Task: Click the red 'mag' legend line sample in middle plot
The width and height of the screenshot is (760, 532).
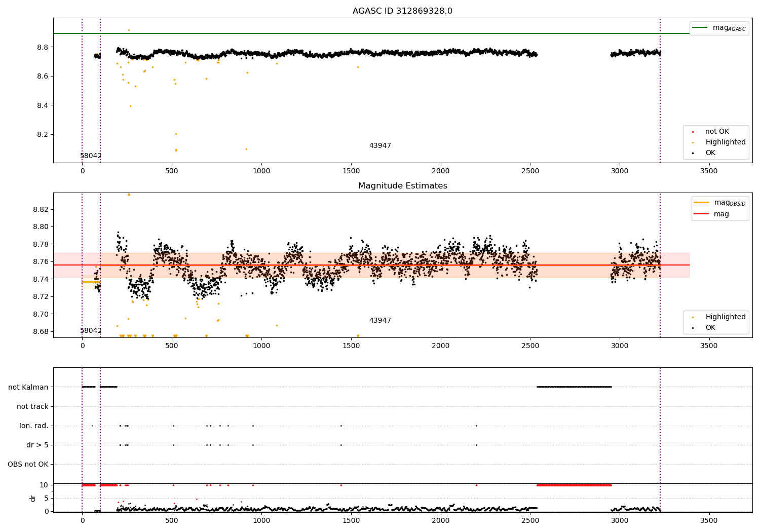Action: tap(701, 214)
